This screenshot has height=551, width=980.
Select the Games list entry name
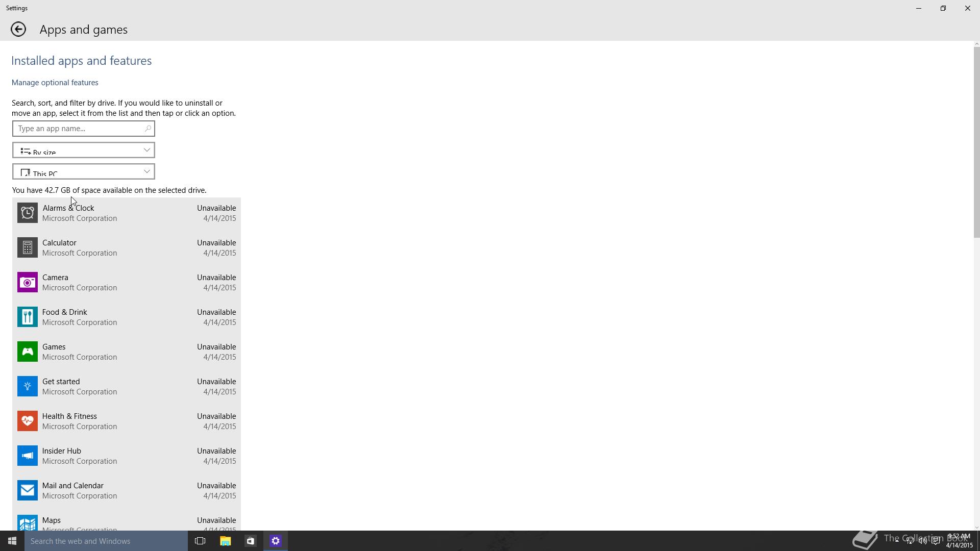tap(54, 347)
